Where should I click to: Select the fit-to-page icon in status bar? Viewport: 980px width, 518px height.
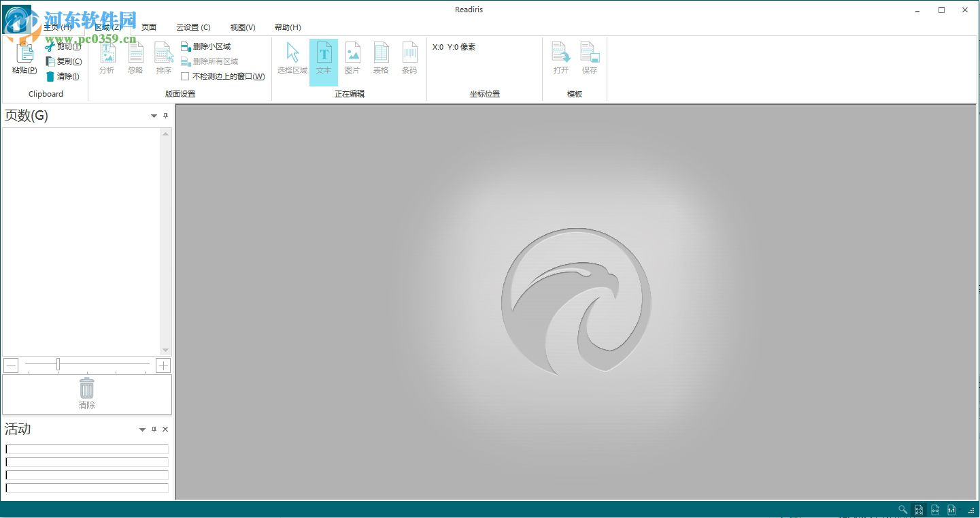[x=919, y=510]
